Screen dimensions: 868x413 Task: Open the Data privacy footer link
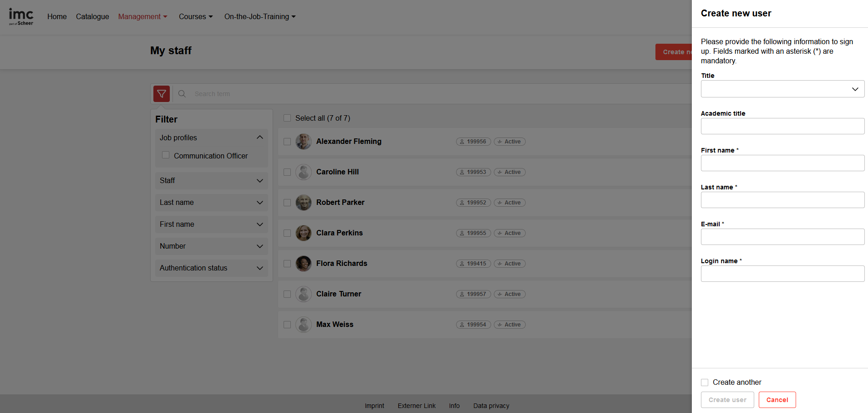[491, 406]
